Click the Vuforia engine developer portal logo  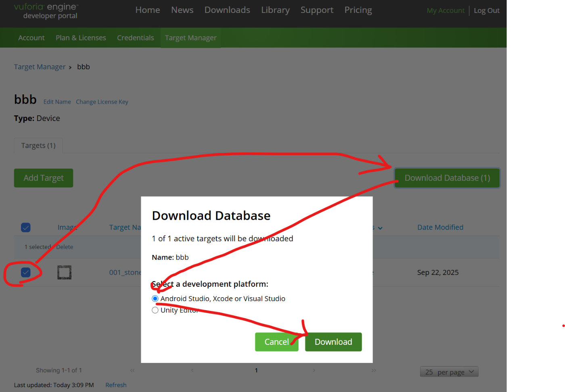pos(46,11)
